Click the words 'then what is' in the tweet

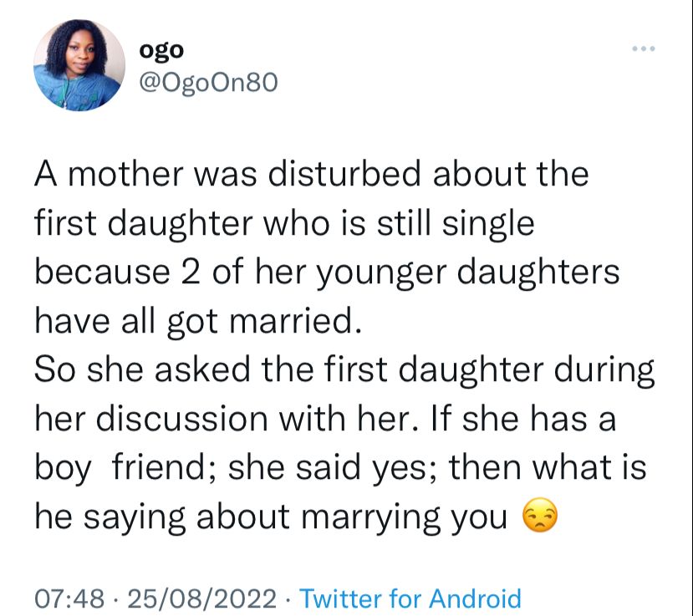(x=548, y=469)
